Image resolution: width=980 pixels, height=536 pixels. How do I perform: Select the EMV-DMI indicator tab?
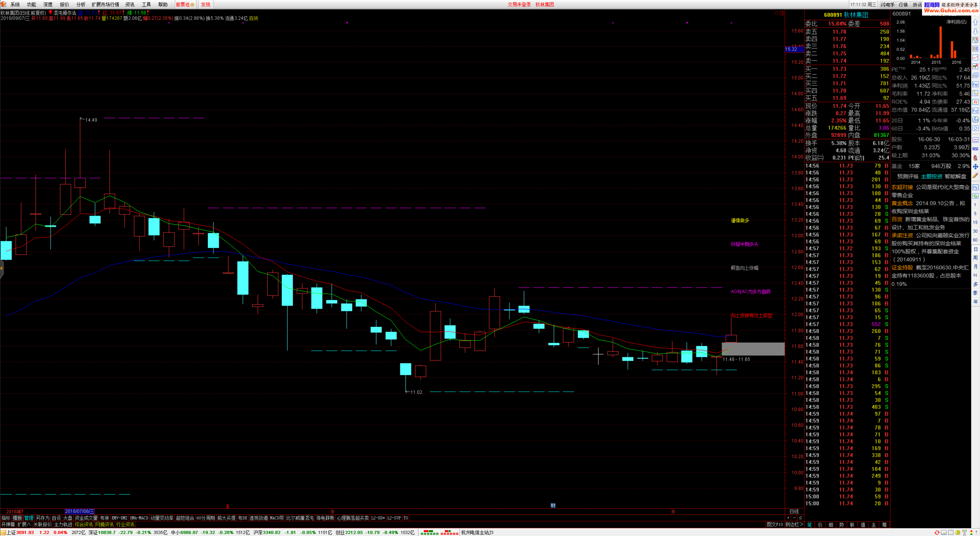click(119, 518)
